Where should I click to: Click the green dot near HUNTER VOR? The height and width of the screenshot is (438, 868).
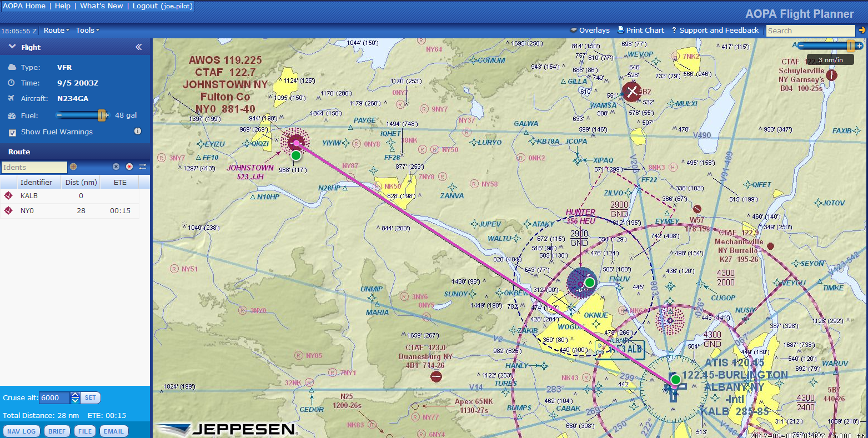(590, 283)
